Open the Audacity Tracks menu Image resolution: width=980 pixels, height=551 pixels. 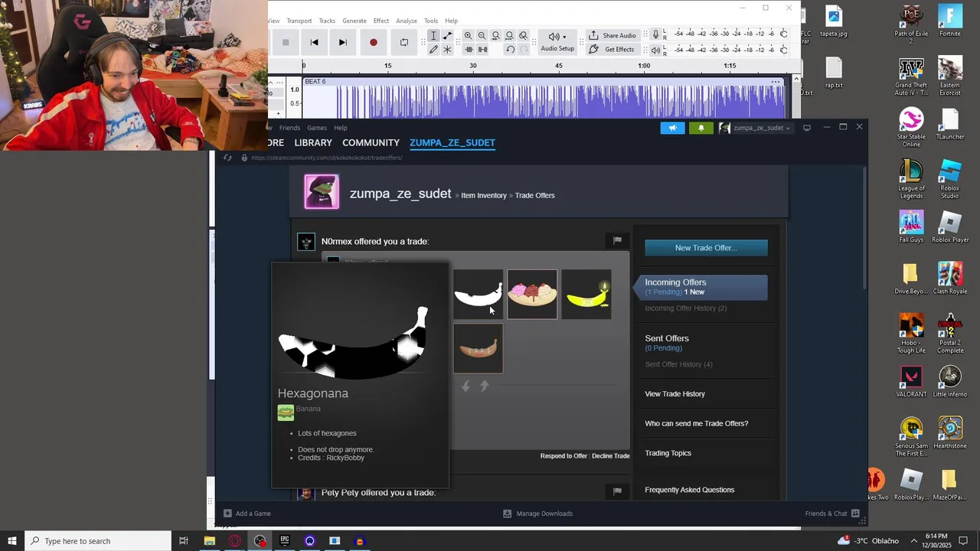point(327,21)
